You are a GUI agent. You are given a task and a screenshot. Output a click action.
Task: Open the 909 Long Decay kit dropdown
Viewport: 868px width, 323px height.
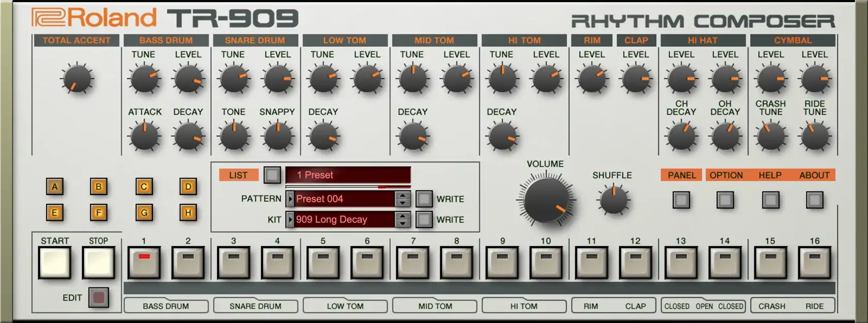click(341, 219)
